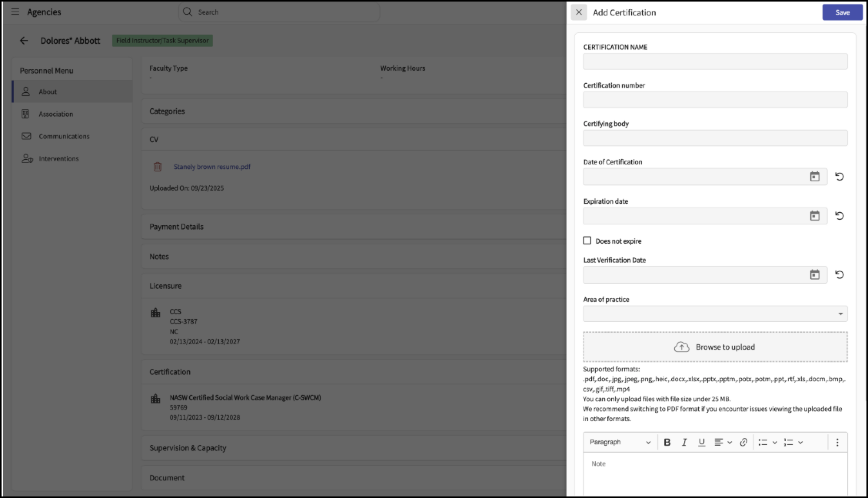Click into the Certification number field
This screenshot has width=868, height=498.
click(715, 100)
